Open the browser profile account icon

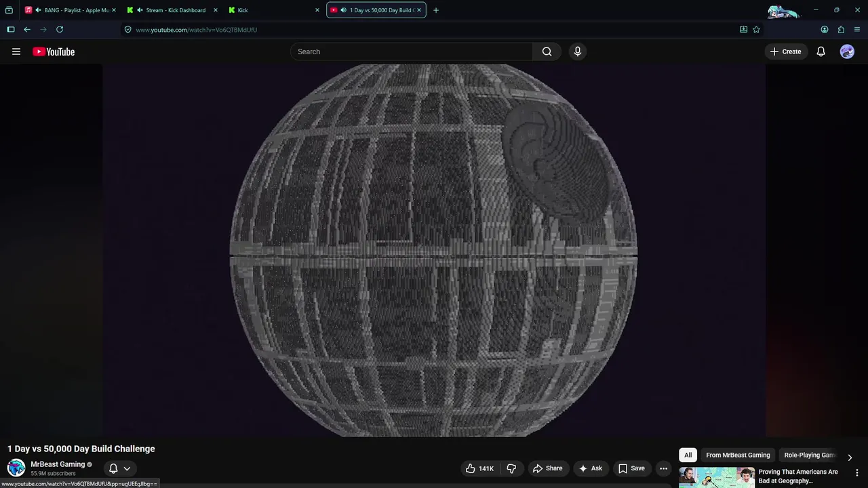click(825, 29)
